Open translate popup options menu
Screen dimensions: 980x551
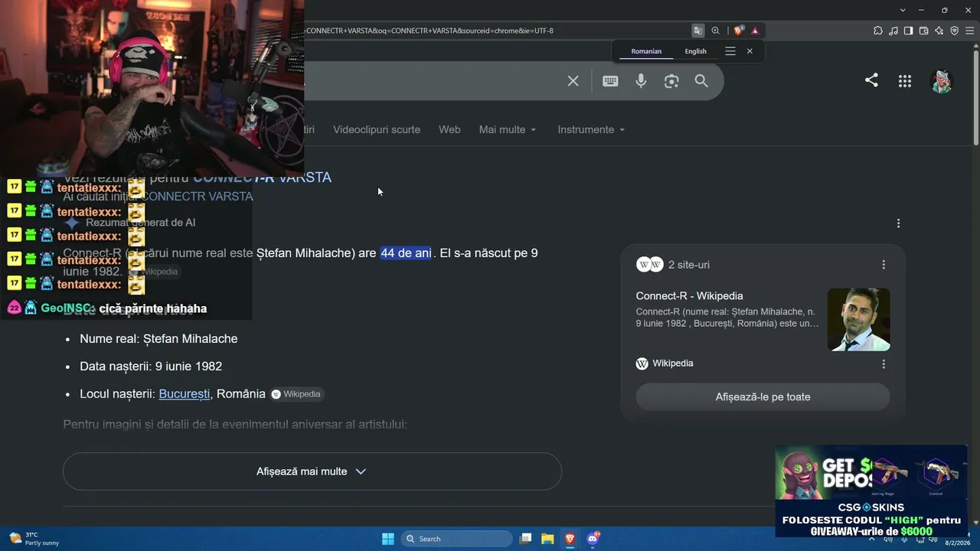pos(730,51)
